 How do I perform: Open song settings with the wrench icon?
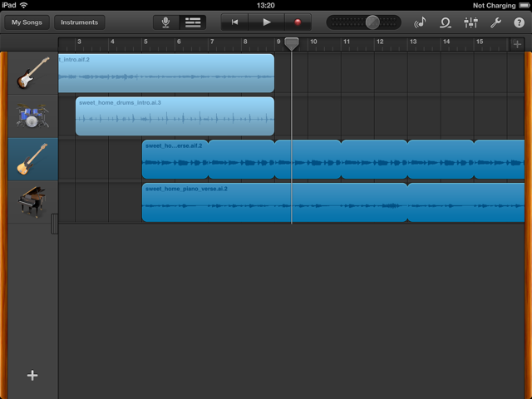(495, 22)
